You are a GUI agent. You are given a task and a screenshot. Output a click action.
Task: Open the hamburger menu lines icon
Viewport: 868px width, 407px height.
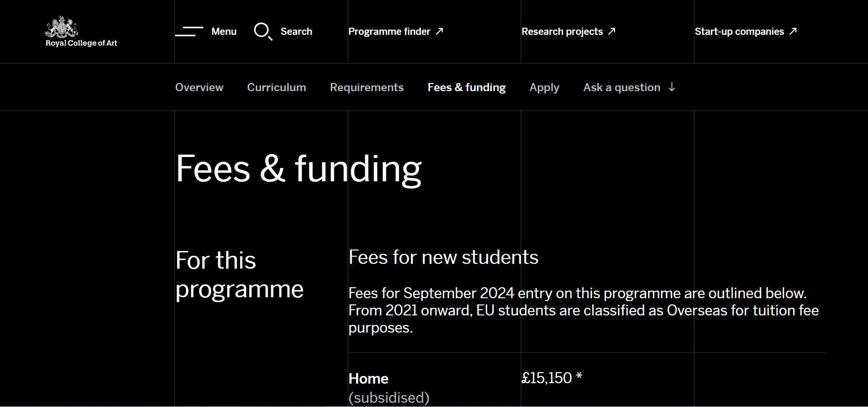[x=189, y=31]
